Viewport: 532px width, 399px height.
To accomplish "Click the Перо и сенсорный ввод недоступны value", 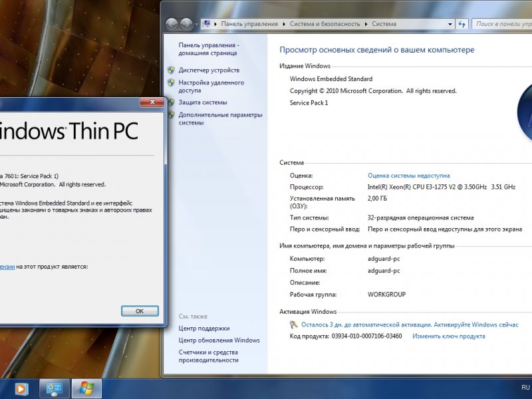I will pyautogui.click(x=445, y=229).
